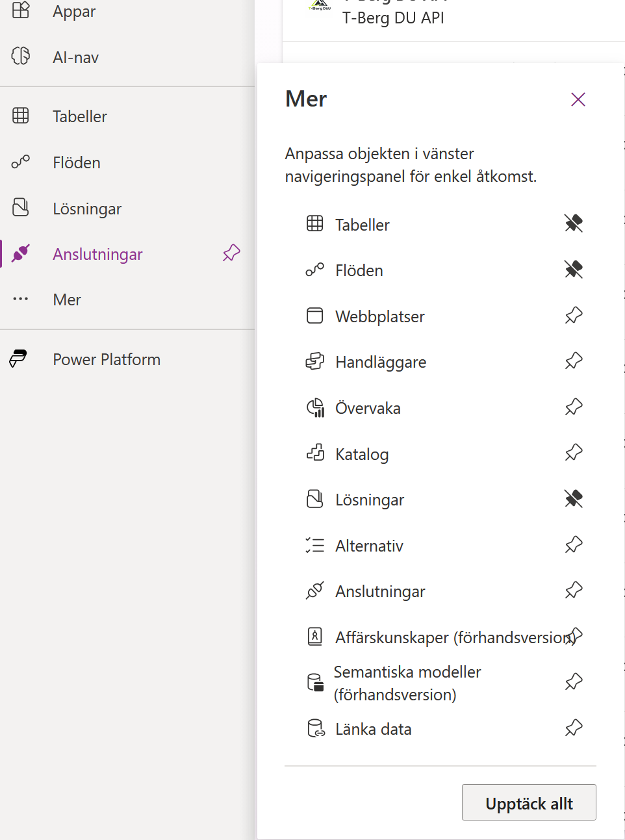
Task: Click the Länka data database icon
Action: pyautogui.click(x=316, y=728)
